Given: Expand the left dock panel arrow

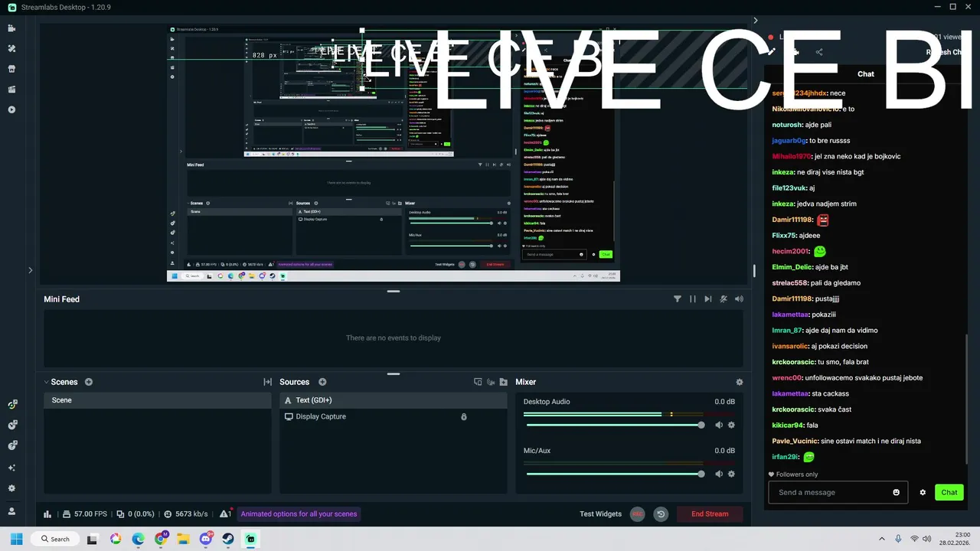Looking at the screenshot, I should coord(31,270).
